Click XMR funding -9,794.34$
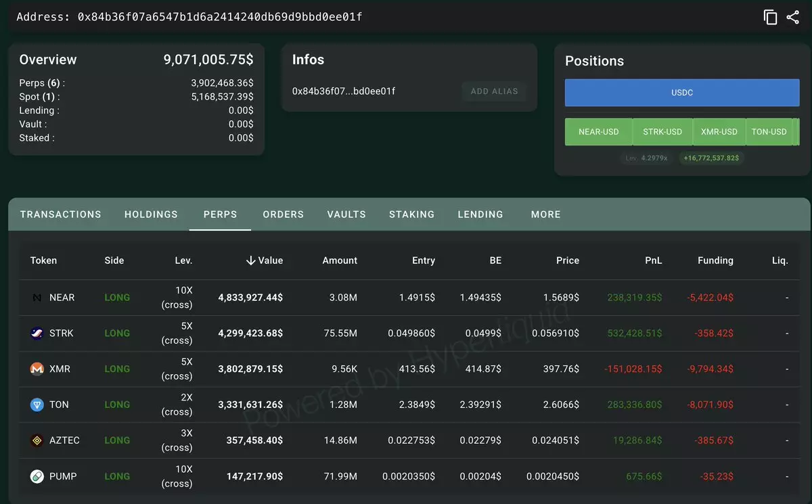This screenshot has width=812, height=504. 709,369
